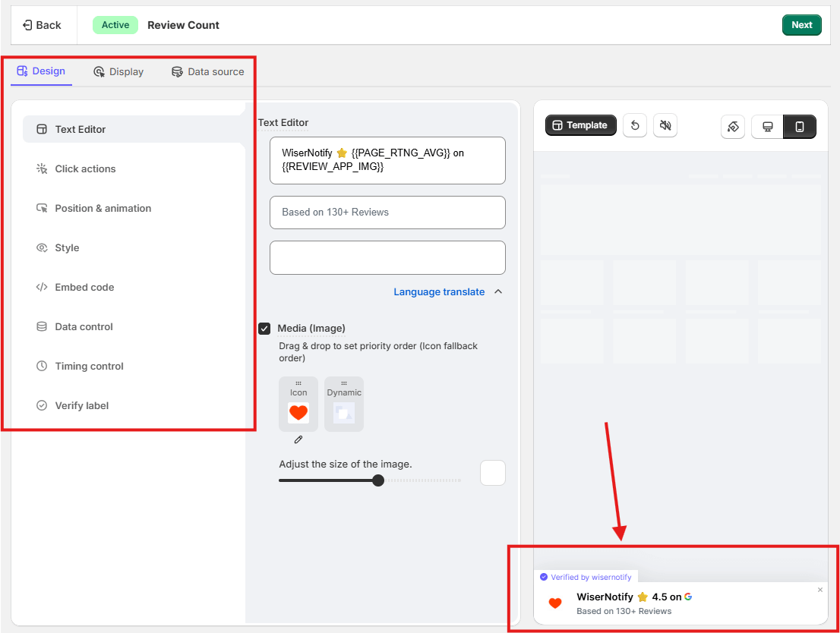Open the Template selector
This screenshot has width=840, height=633.
580,124
